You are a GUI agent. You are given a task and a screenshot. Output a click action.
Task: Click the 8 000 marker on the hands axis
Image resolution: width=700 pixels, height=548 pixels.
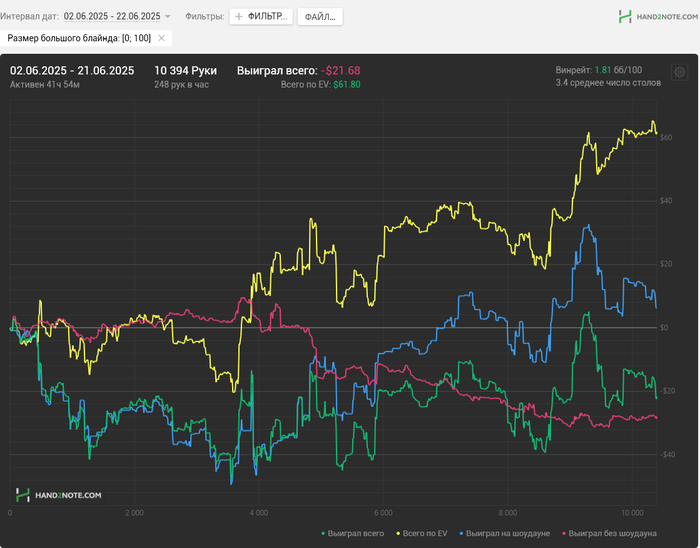coord(506,513)
